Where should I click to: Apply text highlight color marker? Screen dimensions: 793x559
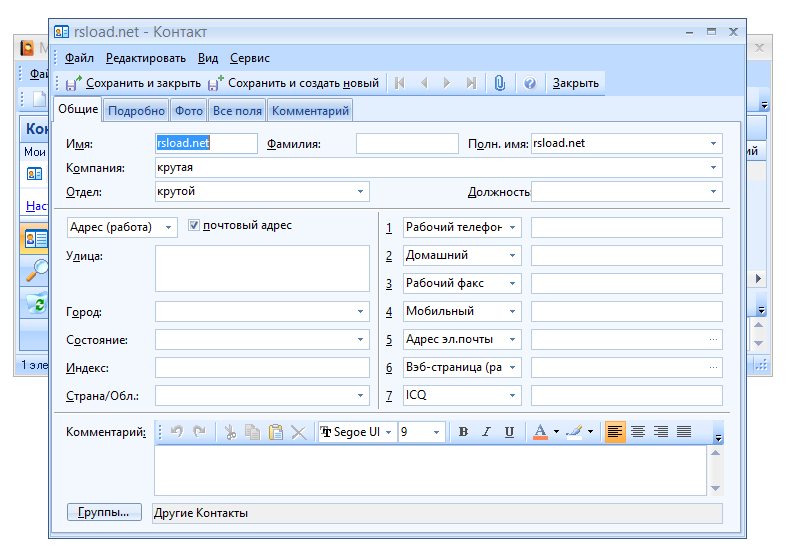(574, 432)
